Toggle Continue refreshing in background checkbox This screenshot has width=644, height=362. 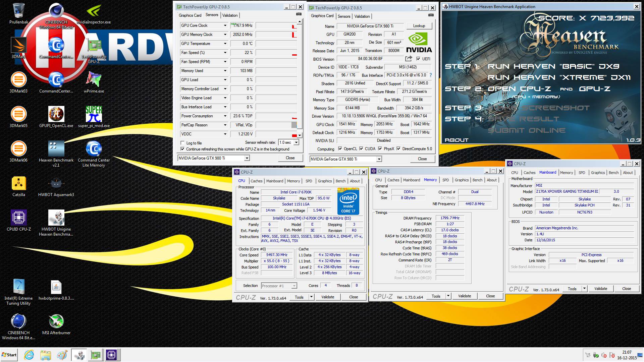point(182,149)
